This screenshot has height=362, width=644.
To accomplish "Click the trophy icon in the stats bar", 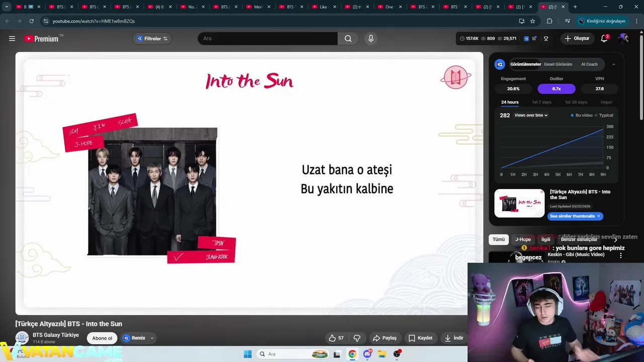I will click(546, 39).
